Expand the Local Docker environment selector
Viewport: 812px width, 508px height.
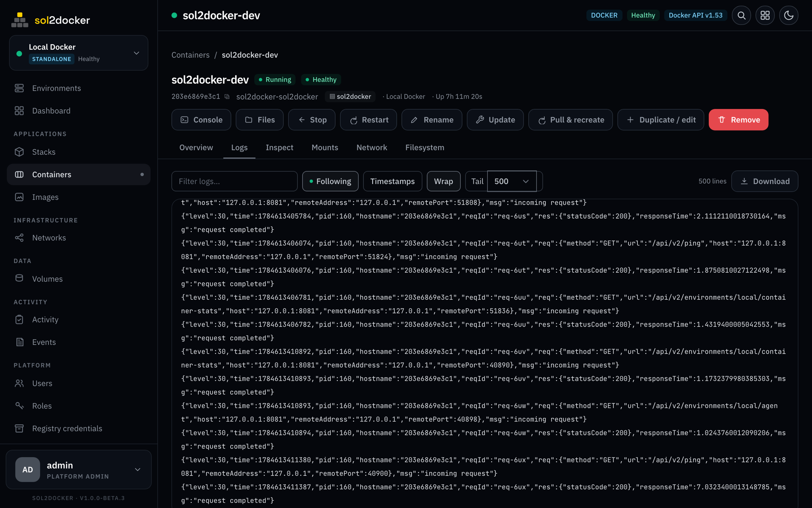[x=79, y=53]
